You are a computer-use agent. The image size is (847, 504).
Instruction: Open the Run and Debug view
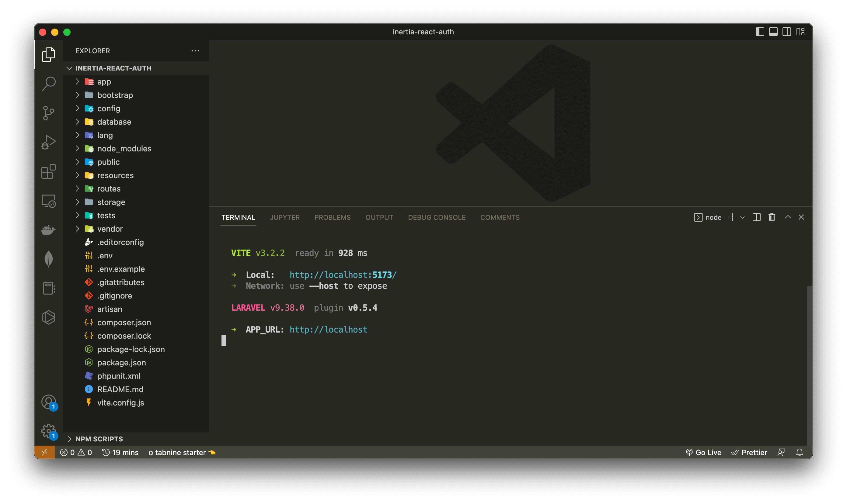pos(49,142)
